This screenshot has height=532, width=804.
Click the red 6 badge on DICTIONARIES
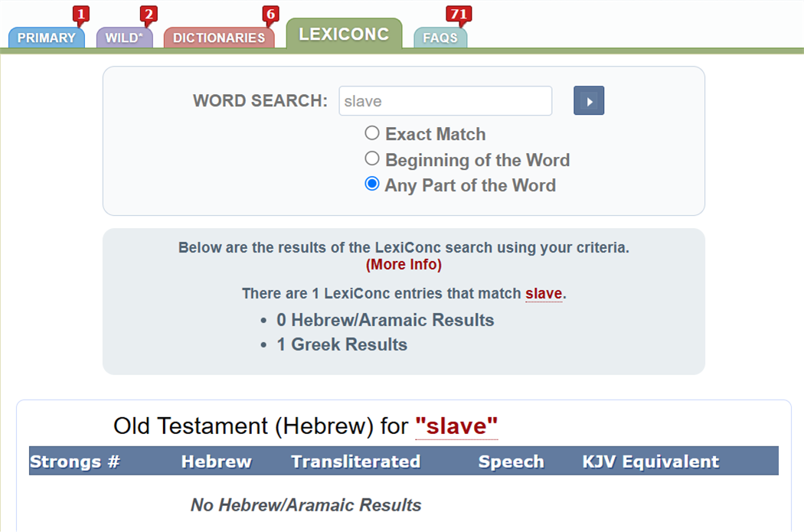click(x=270, y=15)
